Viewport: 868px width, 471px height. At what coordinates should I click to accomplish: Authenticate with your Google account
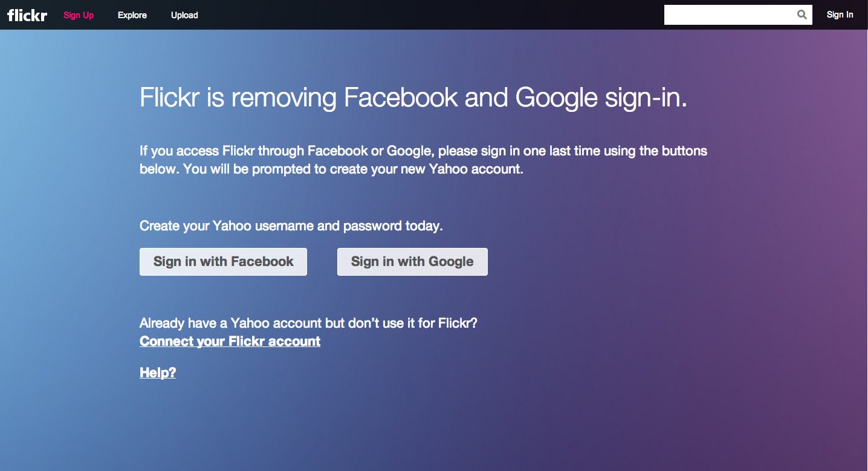click(x=412, y=261)
